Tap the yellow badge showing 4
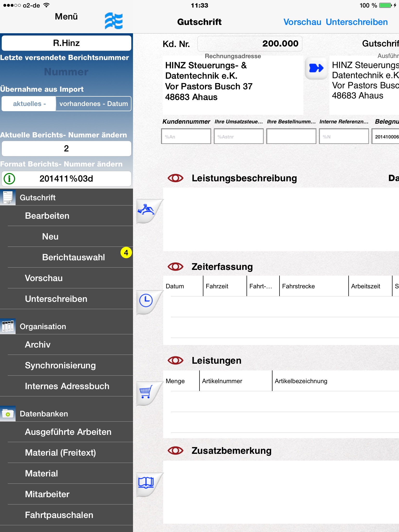 tap(126, 252)
